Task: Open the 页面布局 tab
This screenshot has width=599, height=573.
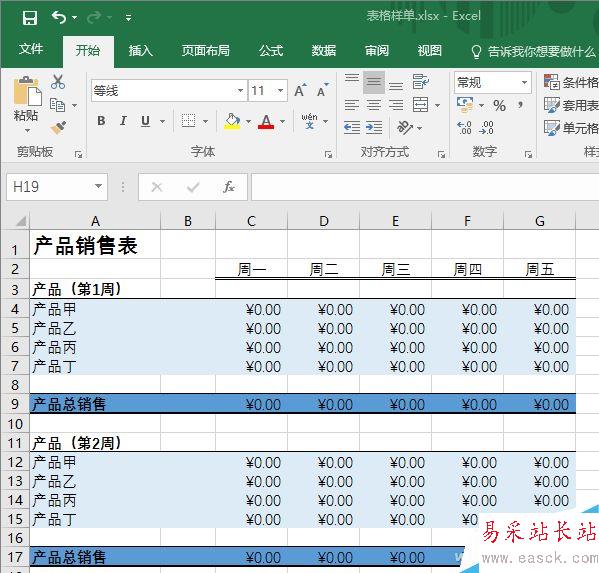Action: coord(206,50)
